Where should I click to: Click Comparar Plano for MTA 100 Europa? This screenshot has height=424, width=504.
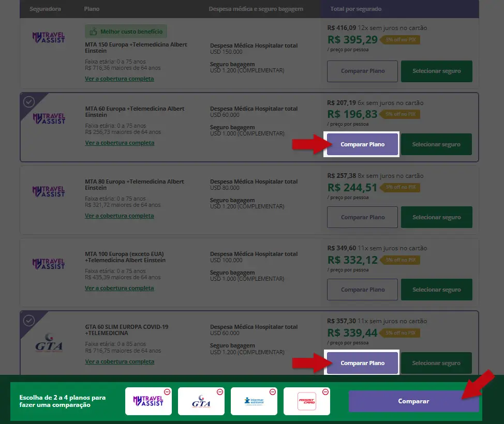[x=363, y=290]
